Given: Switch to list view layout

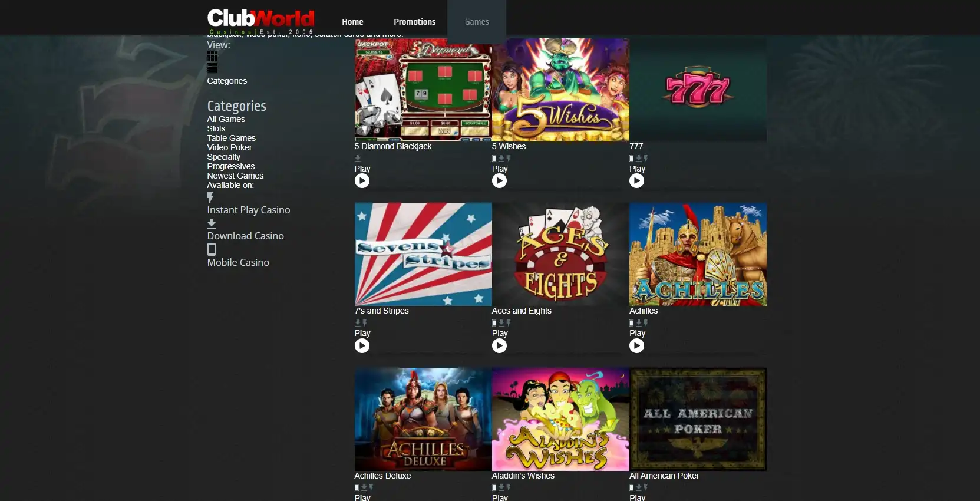Looking at the screenshot, I should point(212,68).
